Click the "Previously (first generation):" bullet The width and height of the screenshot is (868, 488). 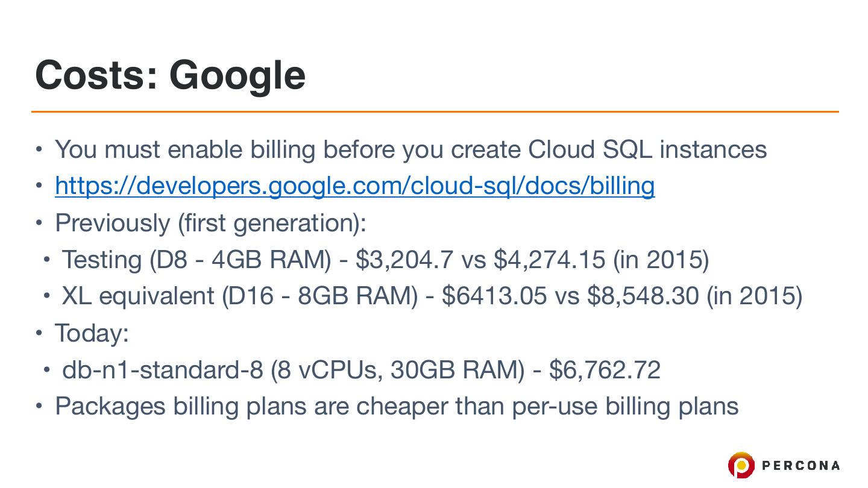210,223
